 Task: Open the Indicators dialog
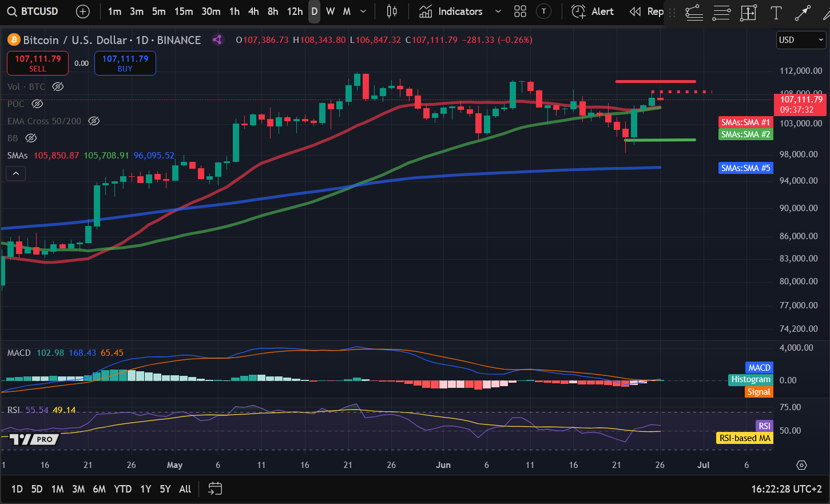pos(451,11)
